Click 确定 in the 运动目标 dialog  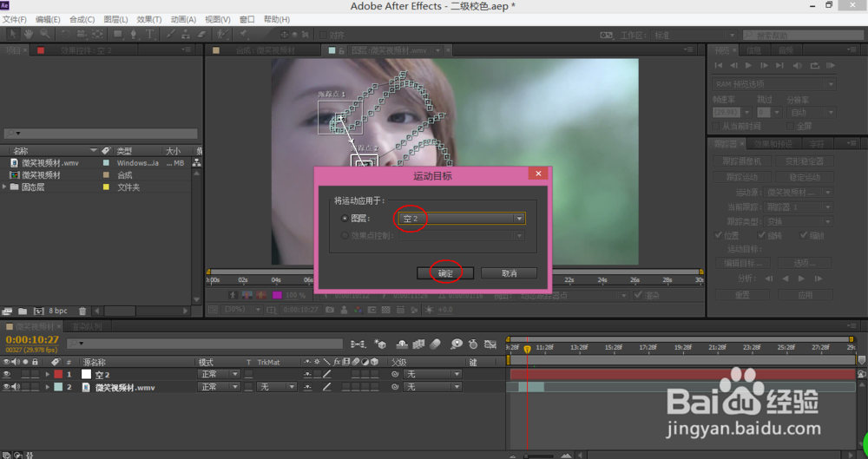(445, 273)
